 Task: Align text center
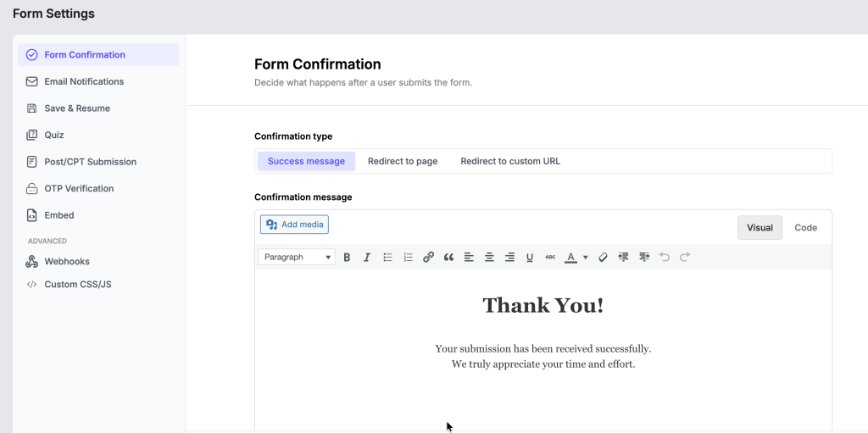coord(489,257)
